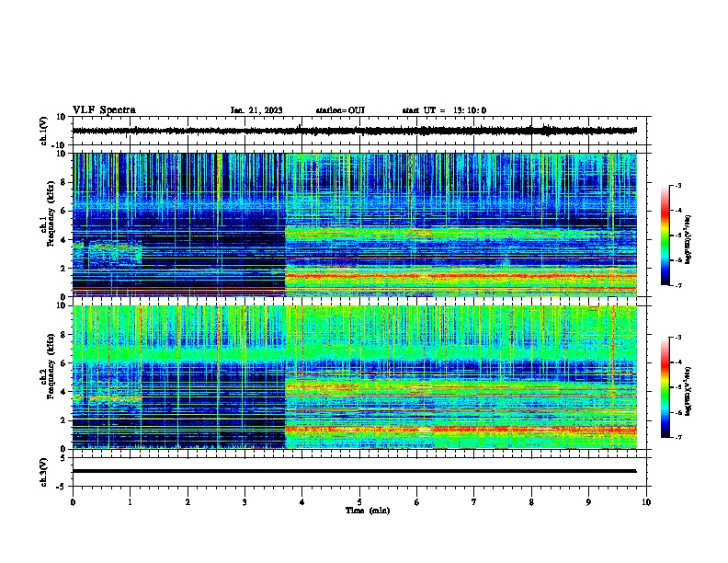
Task: Click the ch.1 colorbar 'log(PSD)' label
Action: pyautogui.click(x=688, y=240)
